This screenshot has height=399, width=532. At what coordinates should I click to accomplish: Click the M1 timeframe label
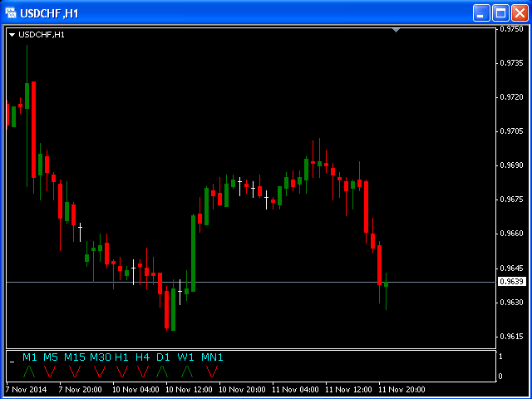pos(29,357)
